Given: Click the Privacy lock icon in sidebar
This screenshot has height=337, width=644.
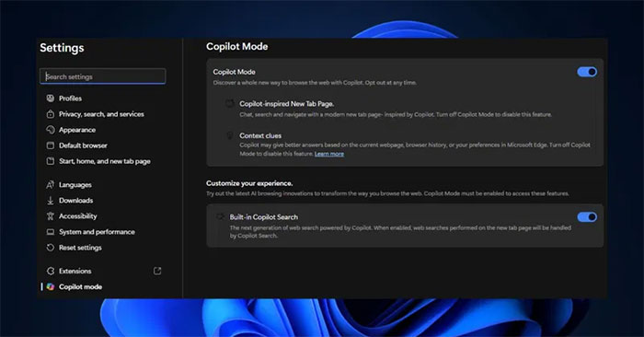Looking at the screenshot, I should tap(50, 114).
